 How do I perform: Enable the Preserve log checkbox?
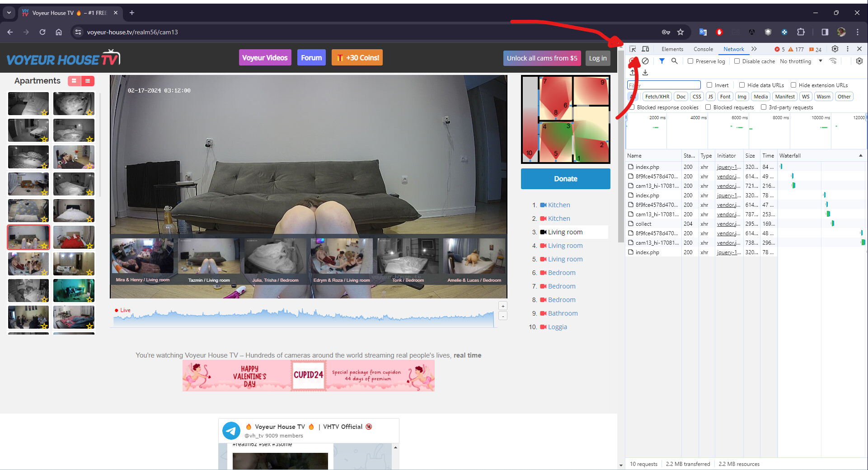tap(690, 61)
